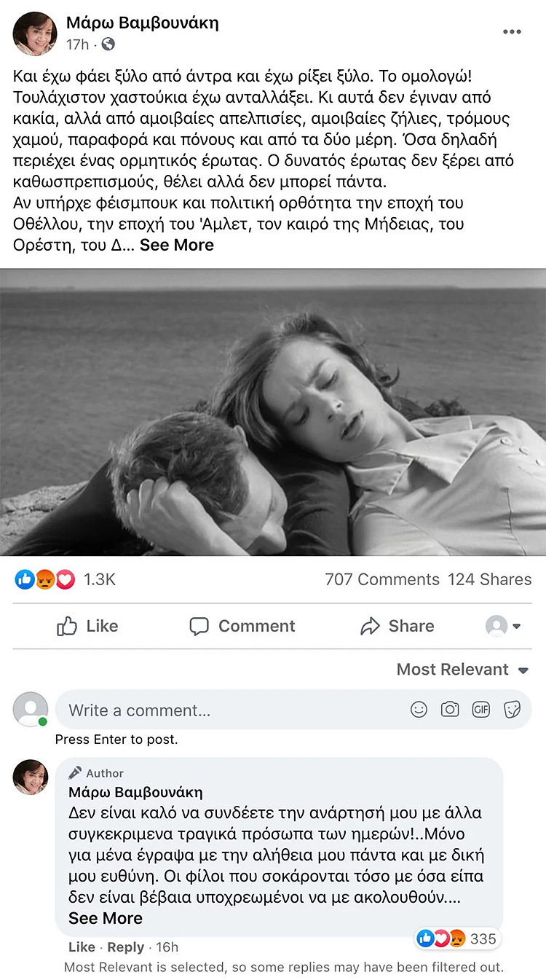
Task: Open the Most Relevant sort dropdown
Action: point(462,670)
